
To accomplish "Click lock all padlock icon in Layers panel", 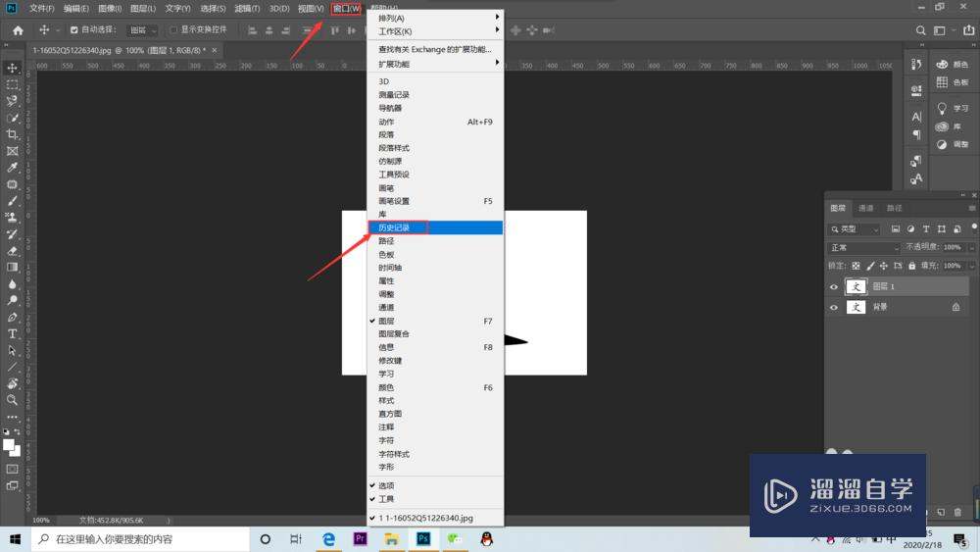I will coord(911,266).
